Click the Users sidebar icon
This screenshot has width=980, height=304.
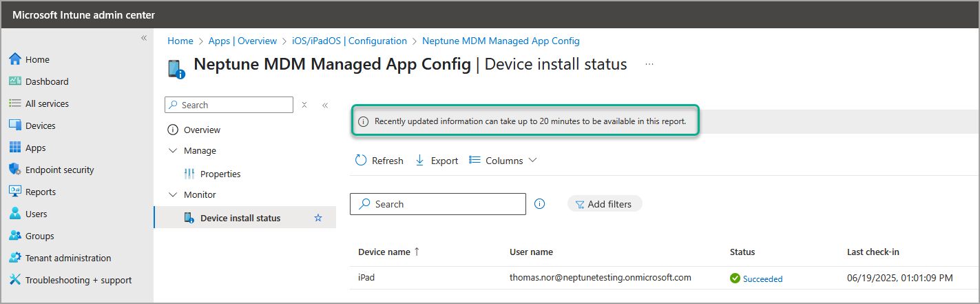[x=15, y=214]
